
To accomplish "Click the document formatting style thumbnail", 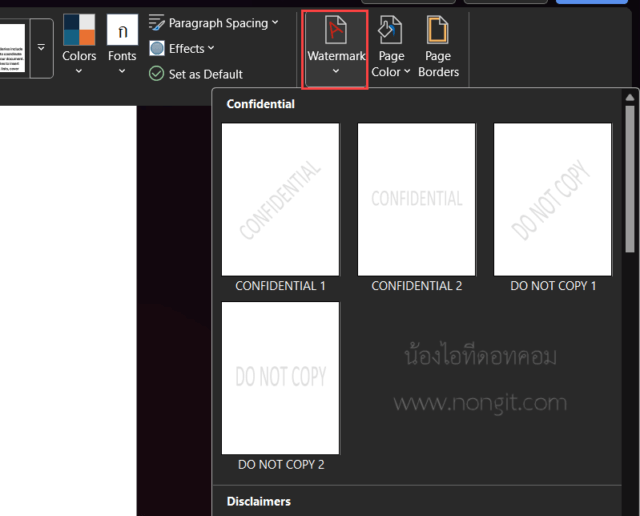I will pos(12,48).
